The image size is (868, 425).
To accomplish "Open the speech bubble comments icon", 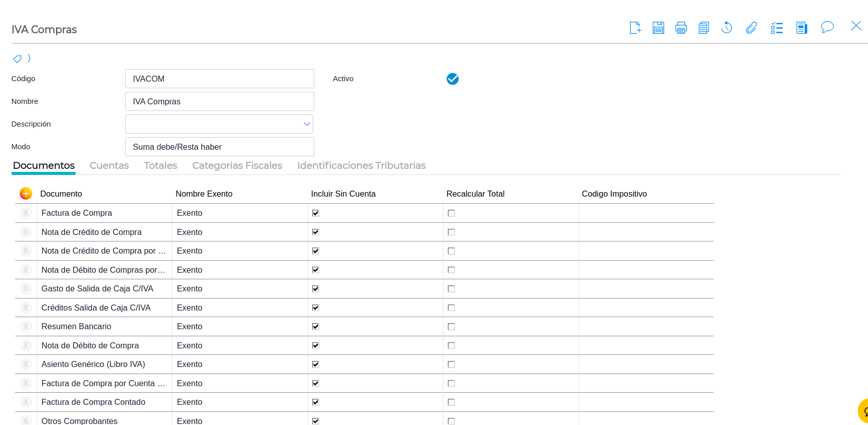I will 827,27.
